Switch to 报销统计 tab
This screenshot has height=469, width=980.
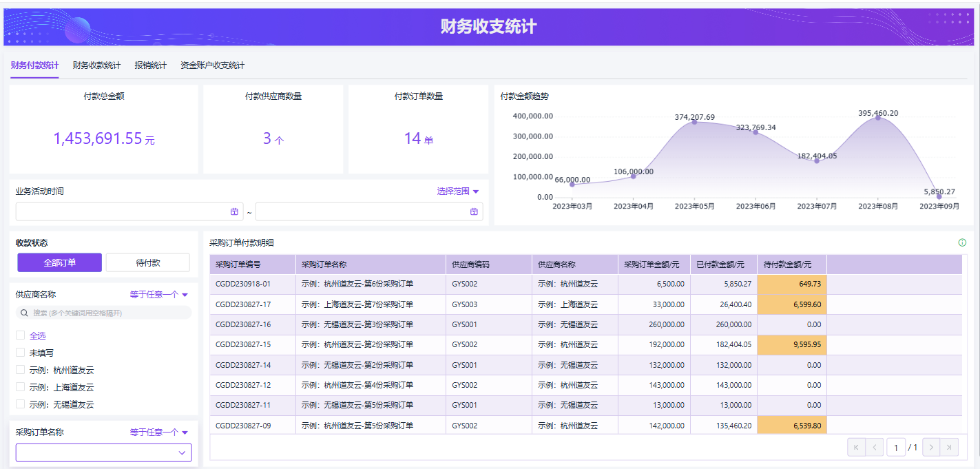tap(151, 65)
